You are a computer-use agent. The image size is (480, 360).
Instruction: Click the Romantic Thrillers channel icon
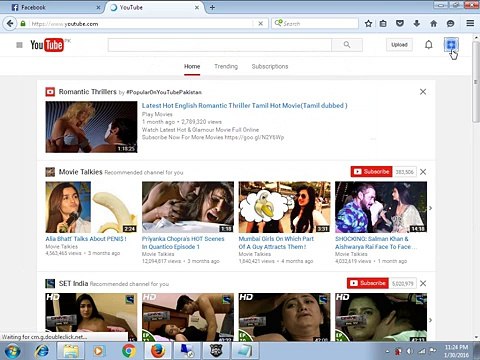coord(50,92)
